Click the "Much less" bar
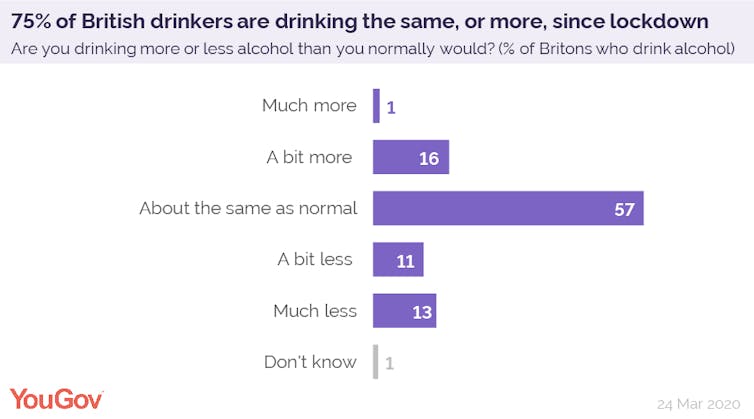 pyautogui.click(x=392, y=311)
